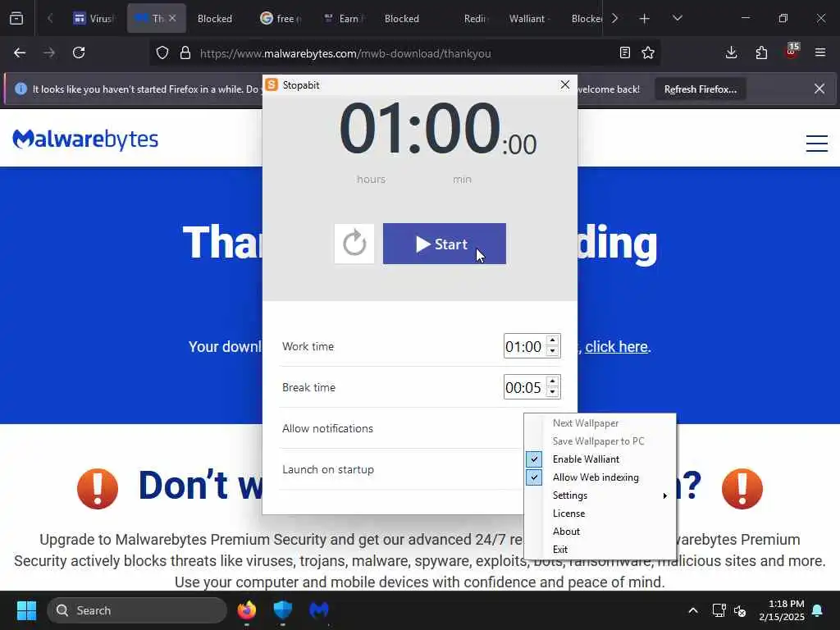The height and width of the screenshot is (630, 840).
Task: Follow the click here download link
Action: (616, 347)
